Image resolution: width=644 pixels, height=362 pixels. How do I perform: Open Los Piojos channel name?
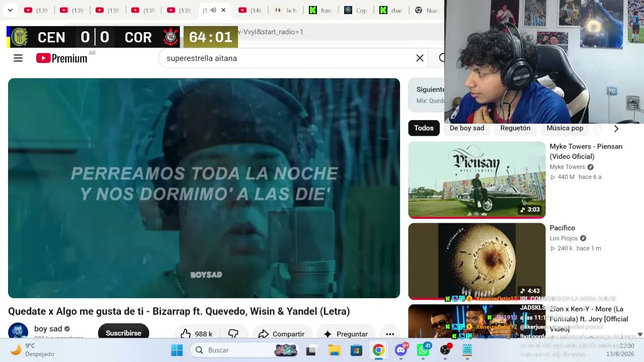click(x=563, y=238)
